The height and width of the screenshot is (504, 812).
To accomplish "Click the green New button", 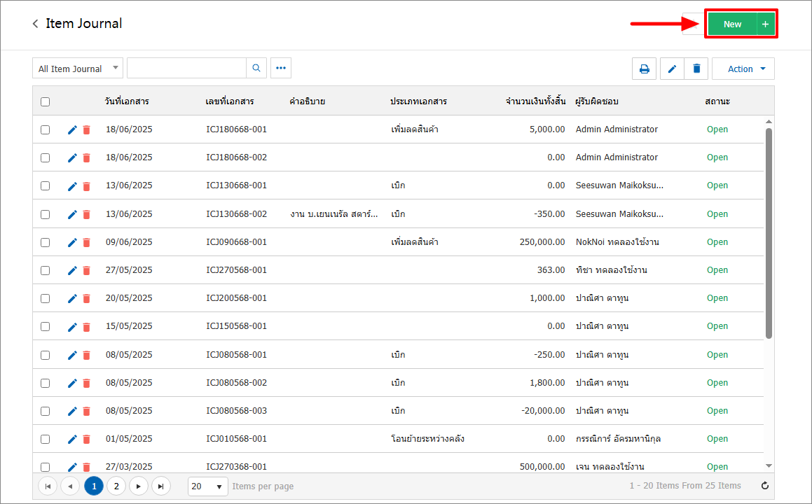I will (x=732, y=24).
